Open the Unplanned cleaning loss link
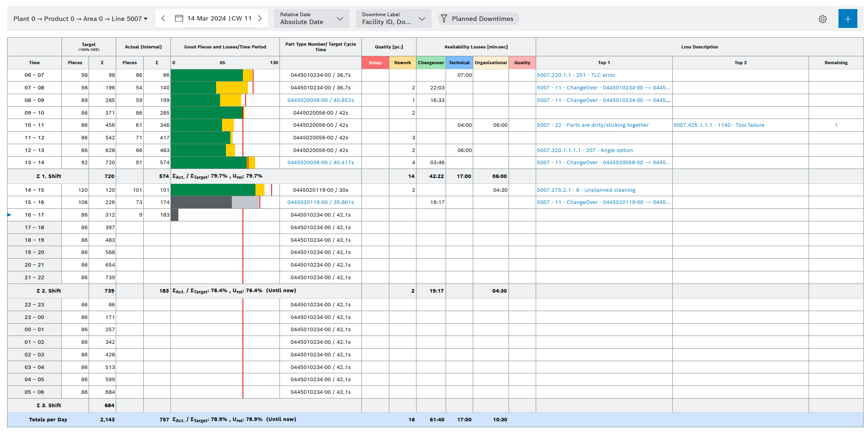The width and height of the screenshot is (868, 432). [x=586, y=190]
